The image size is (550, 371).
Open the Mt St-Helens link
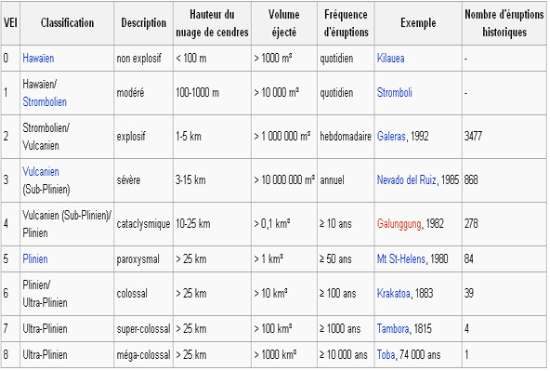pyautogui.click(x=401, y=259)
